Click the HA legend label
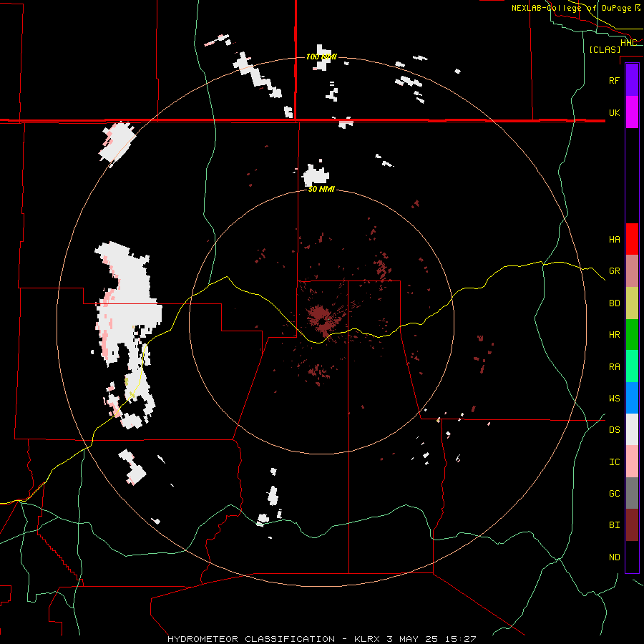 pyautogui.click(x=614, y=239)
